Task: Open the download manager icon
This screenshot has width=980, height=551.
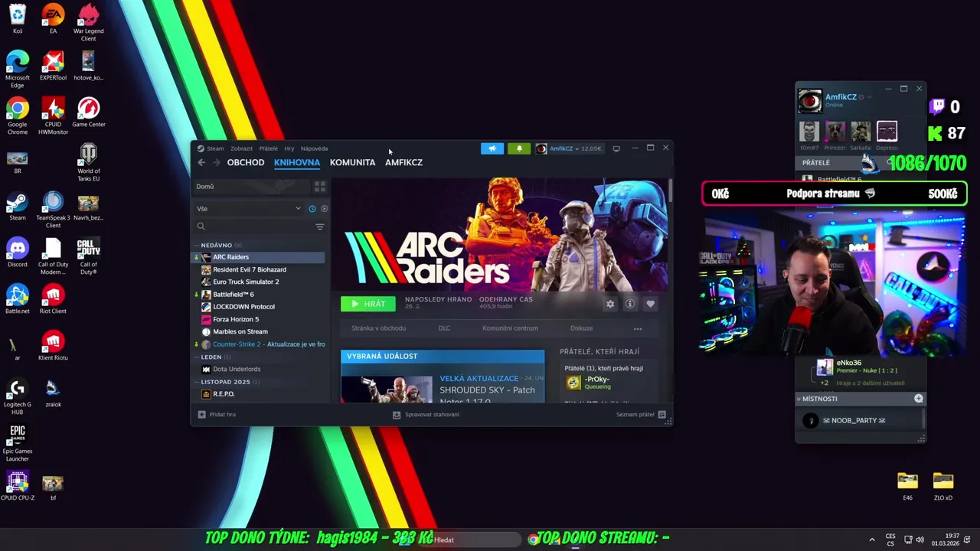Action: click(397, 415)
